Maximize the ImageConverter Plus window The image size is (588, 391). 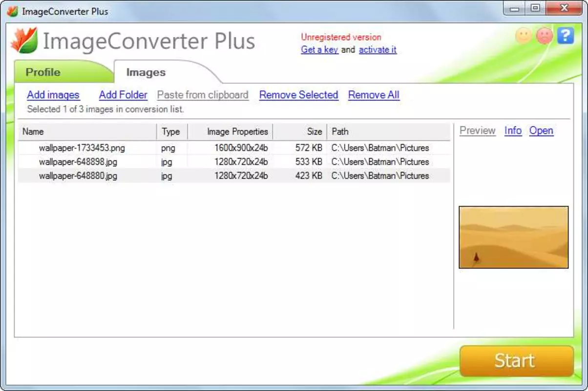pyautogui.click(x=536, y=8)
